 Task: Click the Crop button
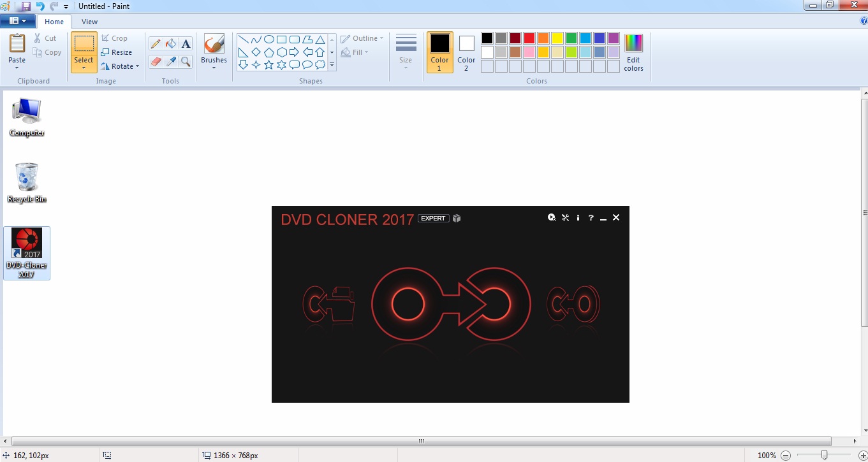click(114, 38)
